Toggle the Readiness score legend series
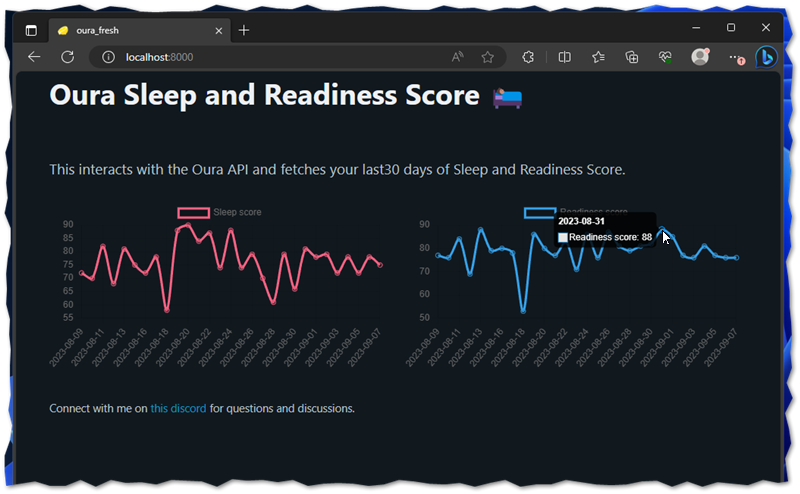The height and width of the screenshot is (494, 800). (540, 212)
